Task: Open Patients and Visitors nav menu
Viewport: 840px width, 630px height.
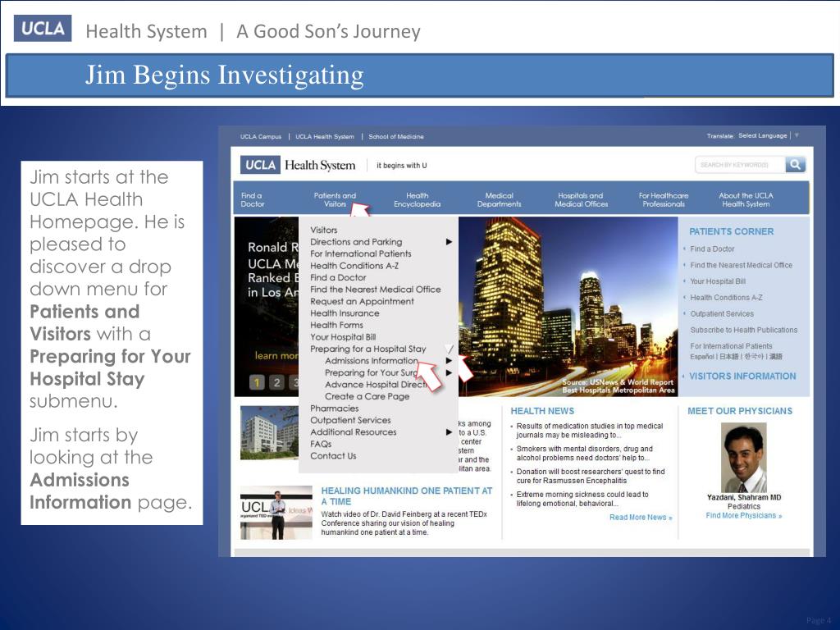Action: (x=335, y=200)
